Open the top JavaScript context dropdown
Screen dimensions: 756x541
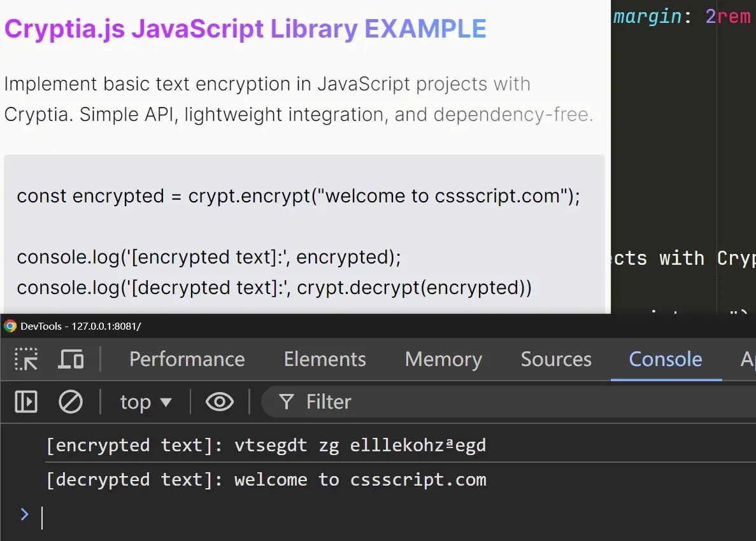[x=146, y=402]
